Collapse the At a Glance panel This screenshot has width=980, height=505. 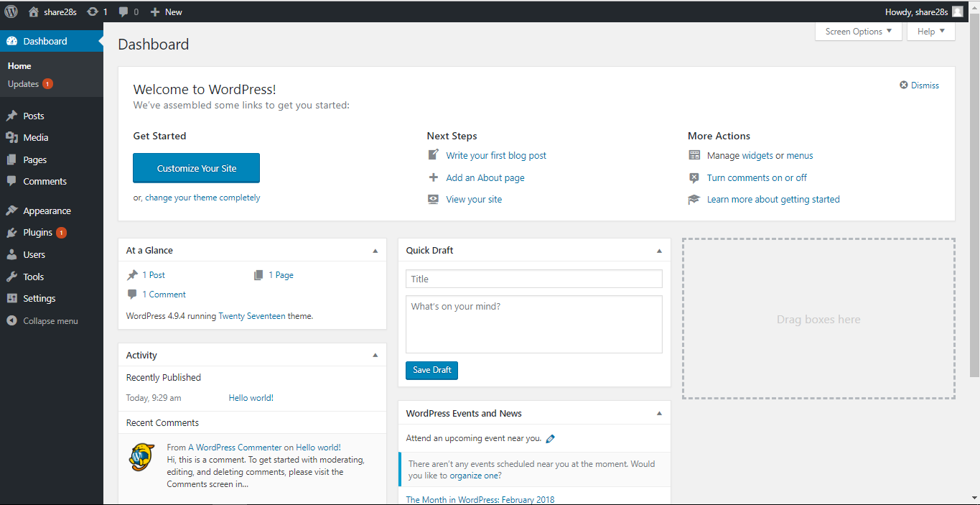tap(375, 250)
